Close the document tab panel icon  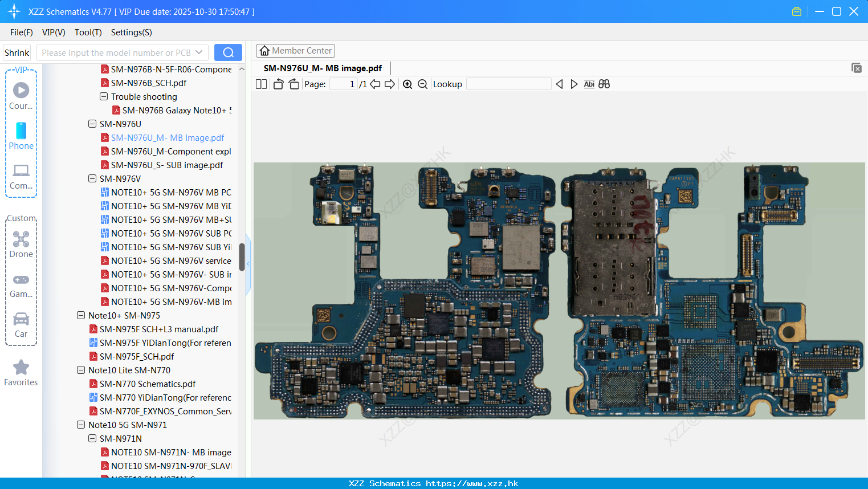857,68
